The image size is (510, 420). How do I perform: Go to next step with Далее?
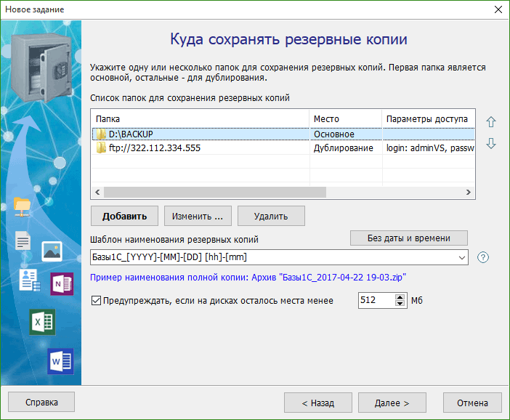tap(390, 403)
